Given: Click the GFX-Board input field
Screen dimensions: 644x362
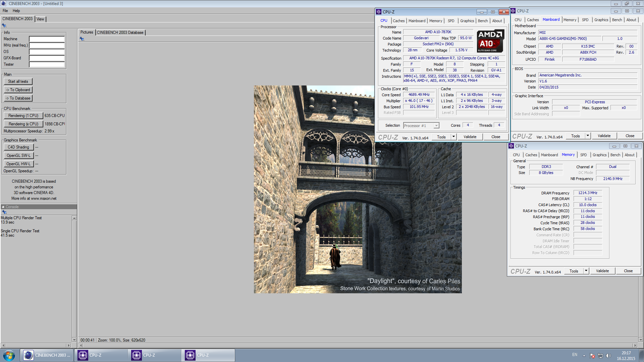Looking at the screenshot, I should point(47,58).
